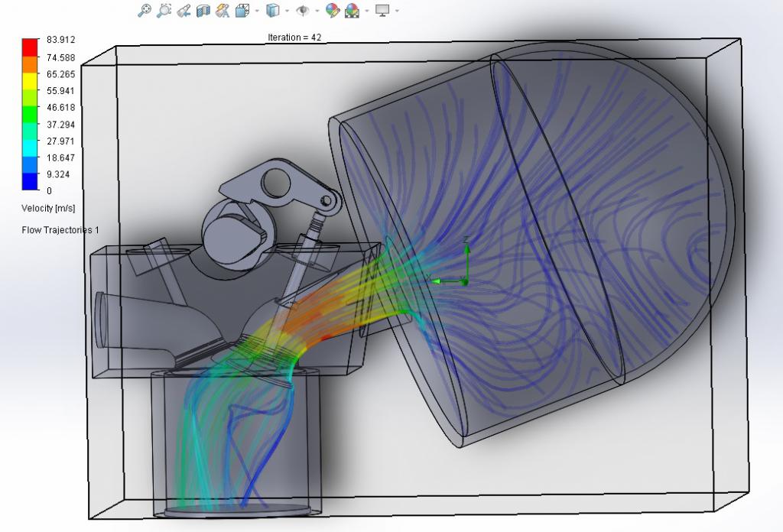The height and width of the screenshot is (532, 783).
Task: Select the "Flow Trajectories 1" label
Action: (60, 229)
